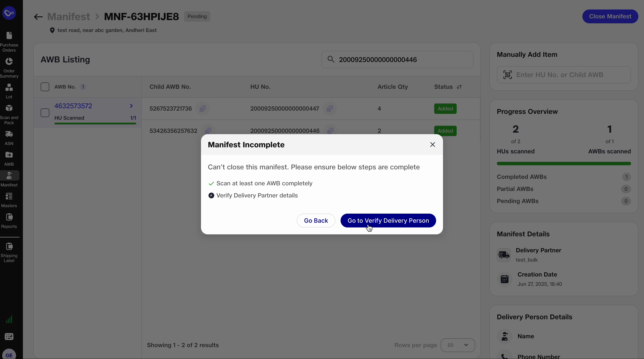Click the barcode scan icon in HU input

click(x=507, y=75)
